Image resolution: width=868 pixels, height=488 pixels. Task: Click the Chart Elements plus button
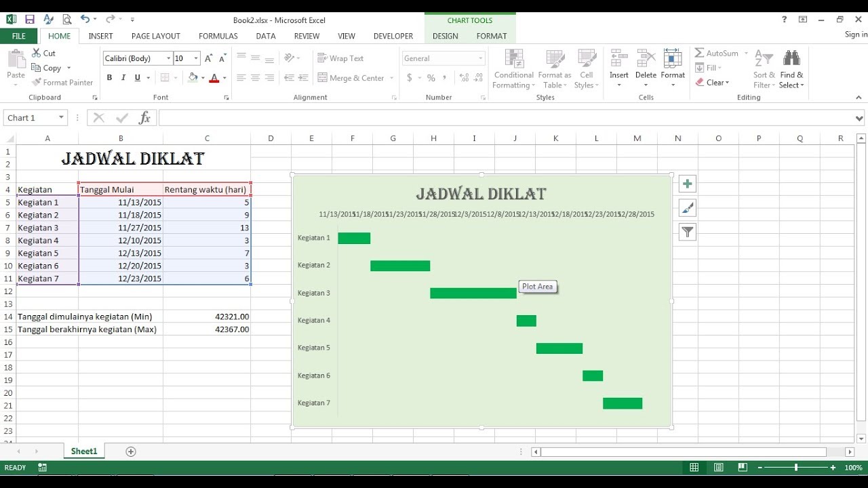[688, 184]
